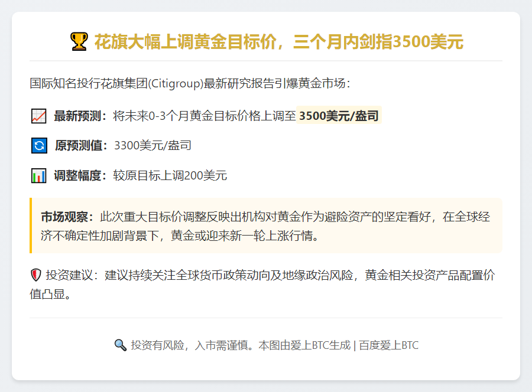Image resolution: width=532 pixels, height=392 pixels.
Task: Click the footer disclaimer 投资有风险，入市需谨慎
Action: pyautogui.click(x=192, y=345)
